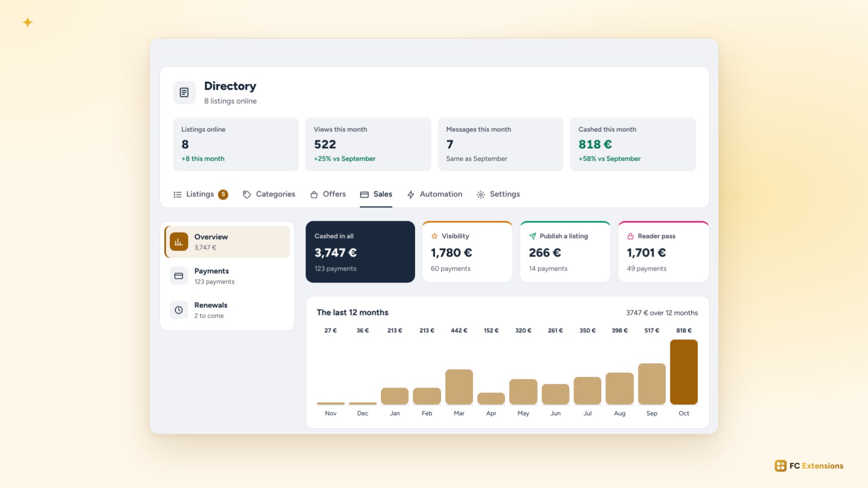Click the 'Same as September' text
This screenshot has height=488, width=868.
[477, 159]
